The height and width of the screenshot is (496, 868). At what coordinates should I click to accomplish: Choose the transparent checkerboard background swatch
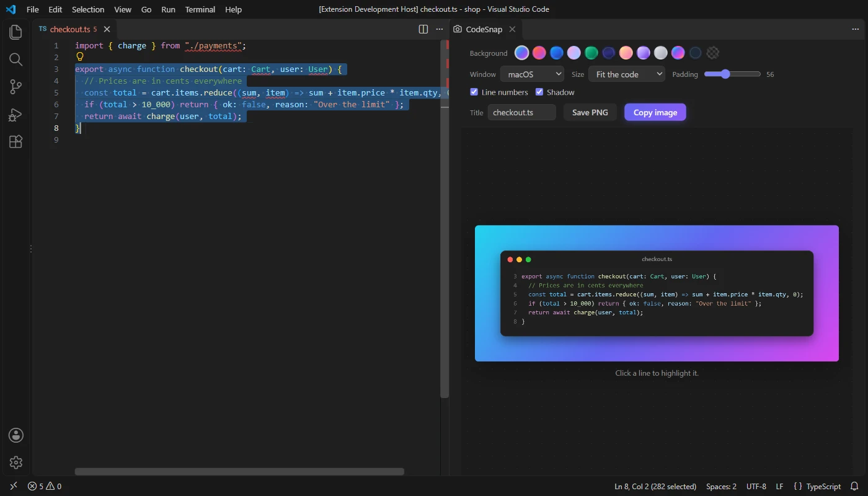click(x=713, y=53)
